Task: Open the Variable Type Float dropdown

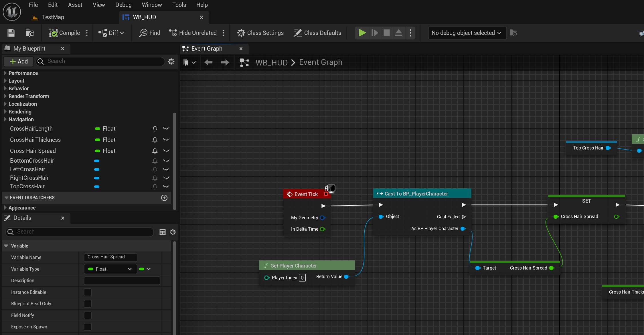Action: (x=110, y=269)
